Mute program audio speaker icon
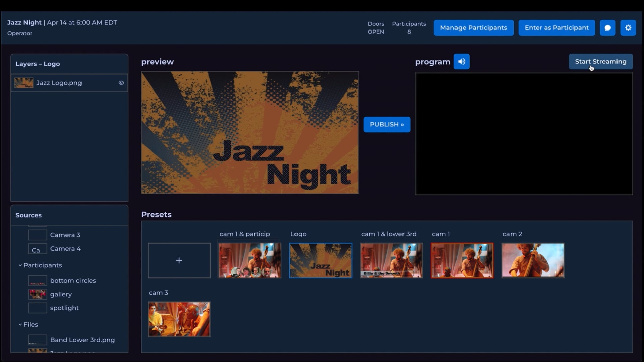This screenshot has width=644, height=362. [x=462, y=62]
